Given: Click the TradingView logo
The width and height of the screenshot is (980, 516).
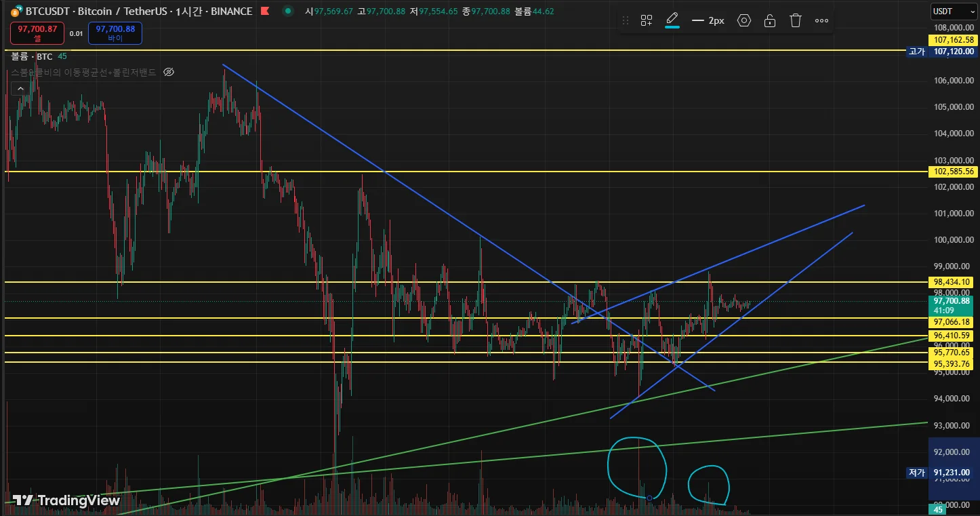Looking at the screenshot, I should pyautogui.click(x=66, y=500).
